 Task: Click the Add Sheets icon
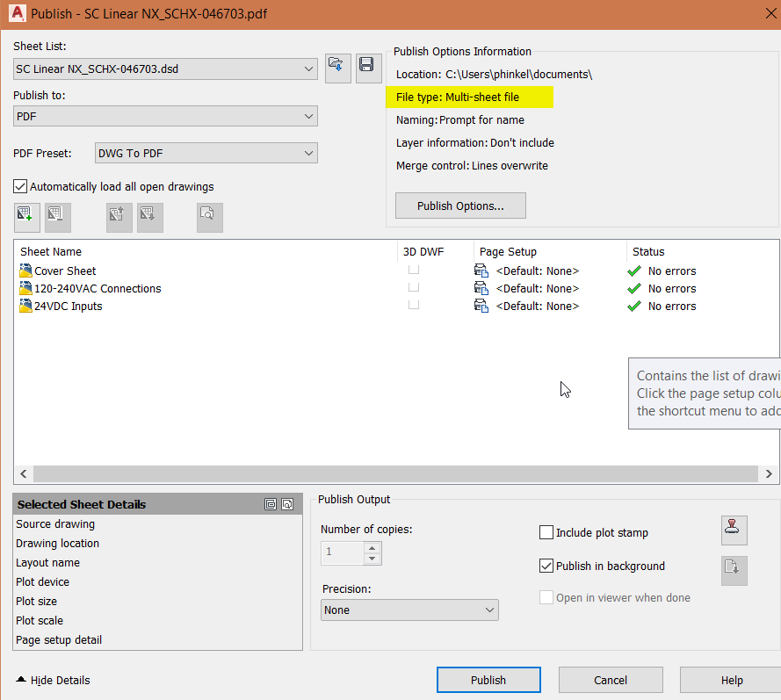(x=26, y=217)
